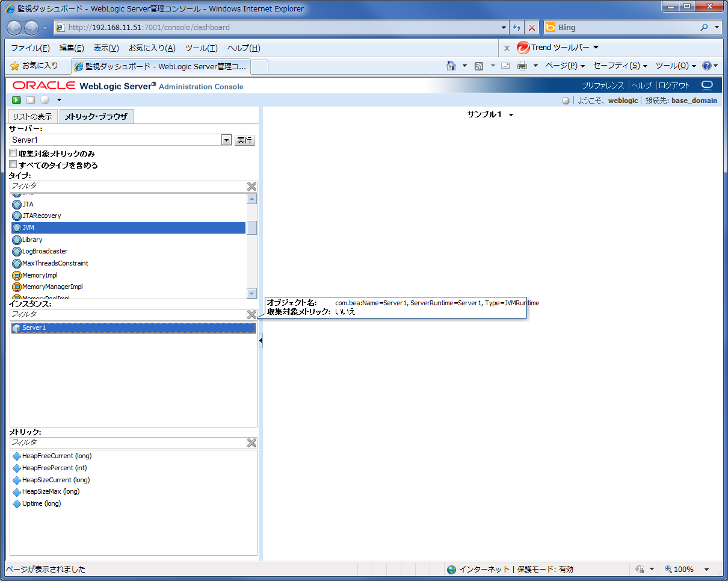Open the dashboard toolbar dropdown arrow menu
Viewport: 728px width, 581px height.
(x=59, y=100)
